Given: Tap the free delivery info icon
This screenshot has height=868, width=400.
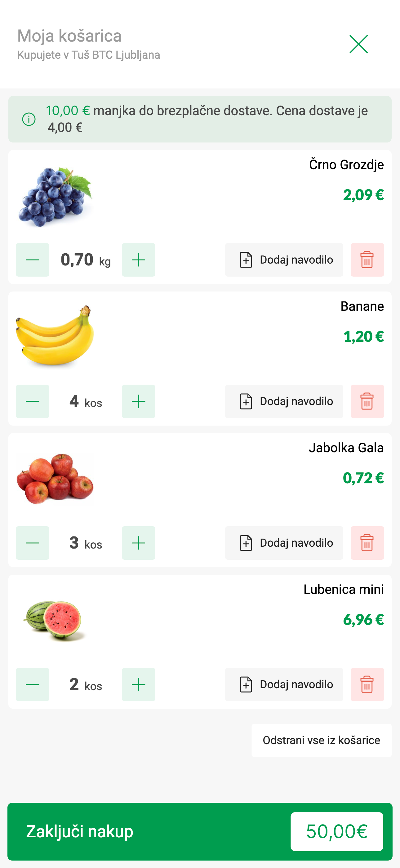Looking at the screenshot, I should (x=29, y=119).
